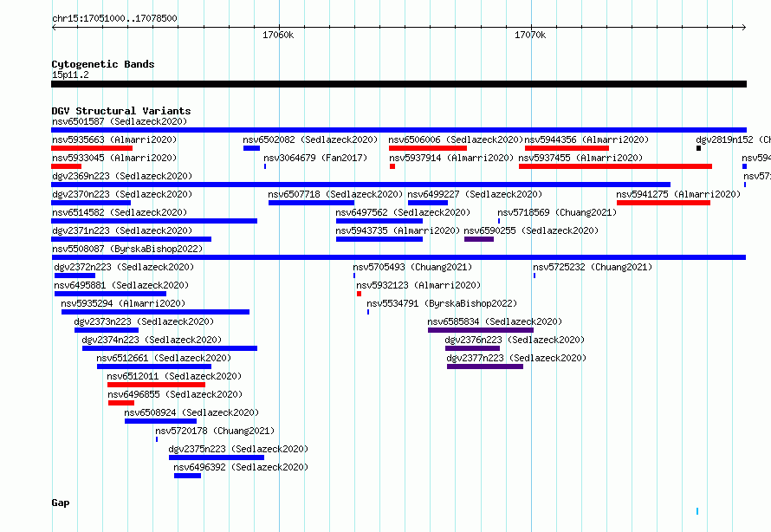Click dgv2370n223 (Sedlazeck2020) label
The width and height of the screenshot is (771, 532).
[x=122, y=194]
